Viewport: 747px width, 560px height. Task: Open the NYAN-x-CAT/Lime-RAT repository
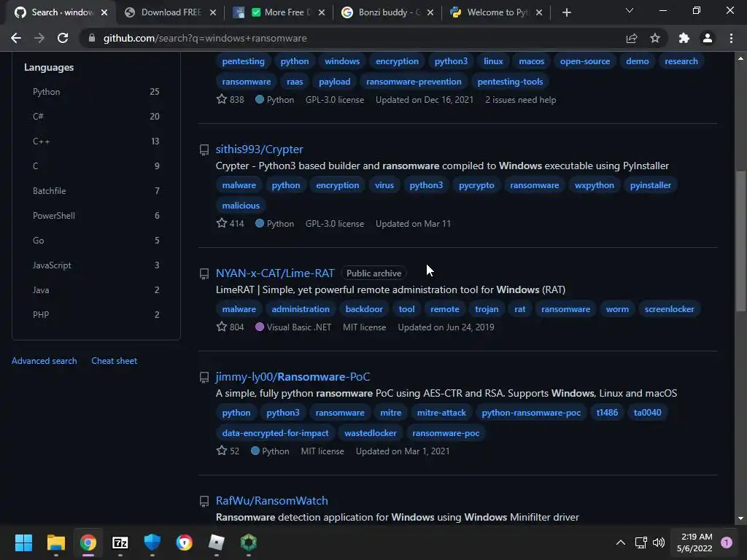(275, 273)
